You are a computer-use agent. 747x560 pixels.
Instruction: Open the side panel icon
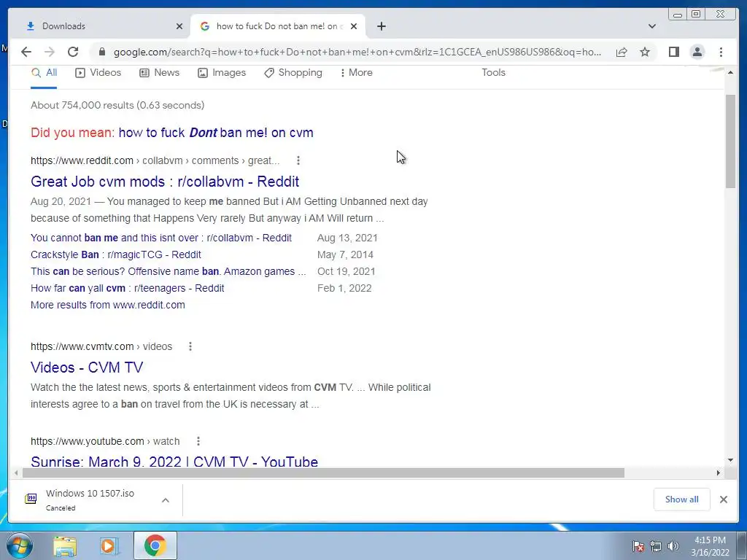(673, 52)
